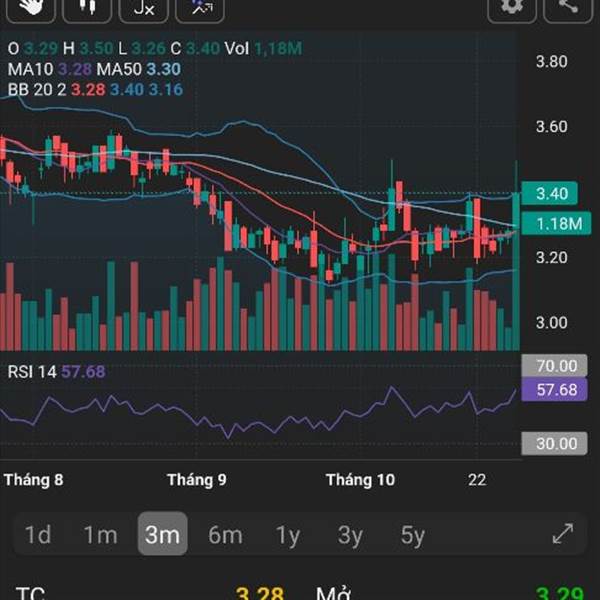Tap the RSI 14 indicator label
The image size is (600, 600).
coord(32,372)
